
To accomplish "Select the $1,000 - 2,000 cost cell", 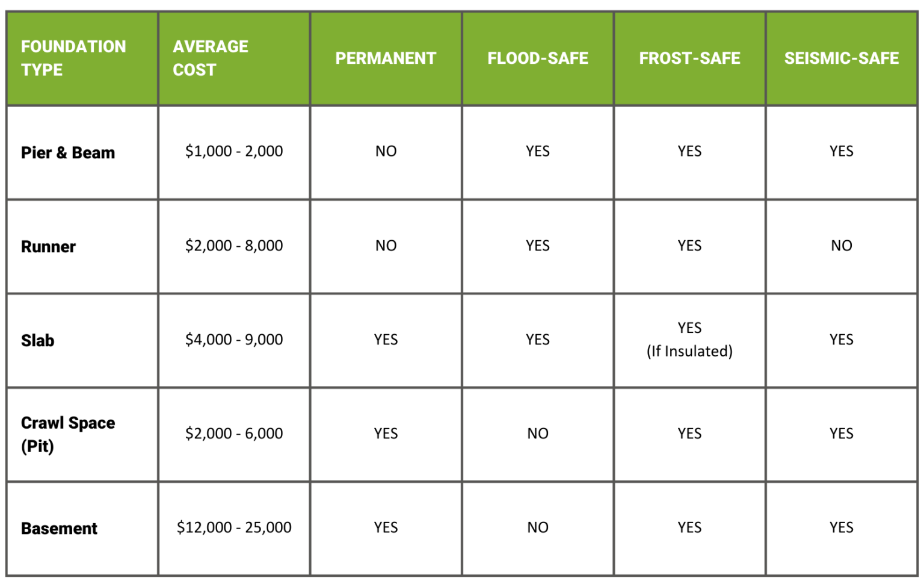I will click(x=234, y=151).
